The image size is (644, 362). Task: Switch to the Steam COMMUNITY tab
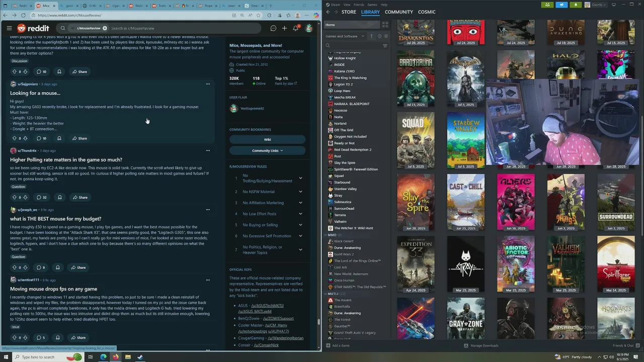point(399,12)
